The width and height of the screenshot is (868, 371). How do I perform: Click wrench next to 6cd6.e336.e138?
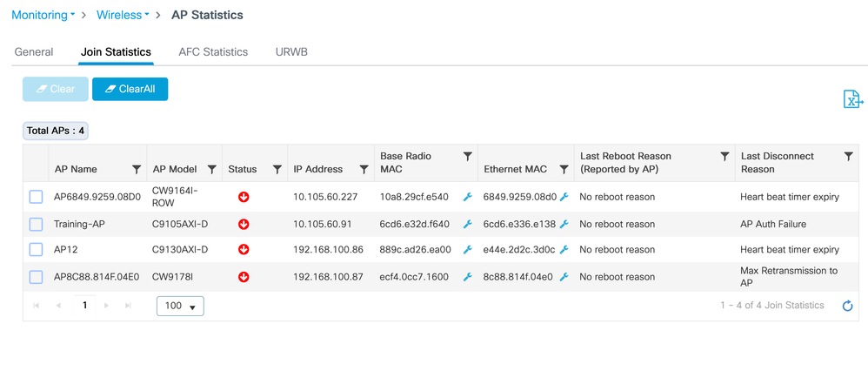tap(564, 224)
